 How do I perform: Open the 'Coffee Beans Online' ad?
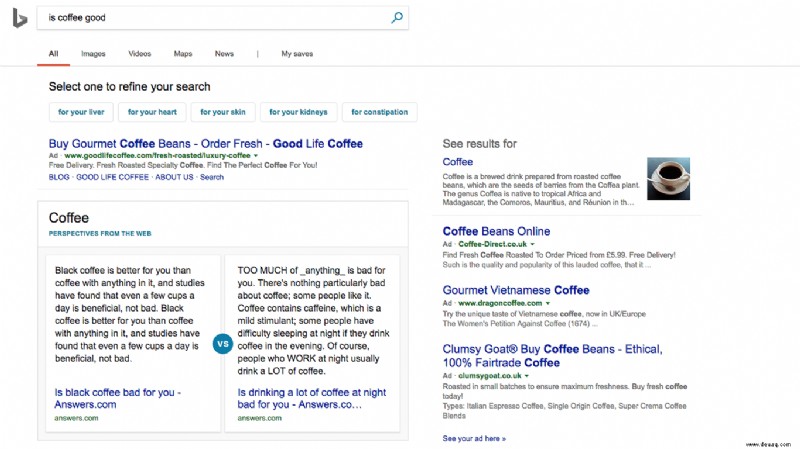point(496,231)
